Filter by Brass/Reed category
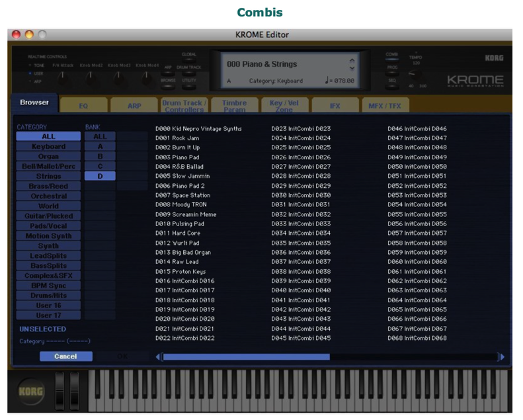This screenshot has width=523, height=420. [x=48, y=186]
